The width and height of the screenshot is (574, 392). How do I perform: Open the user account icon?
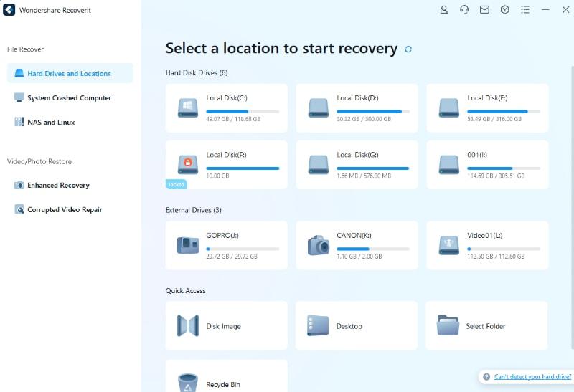(444, 10)
